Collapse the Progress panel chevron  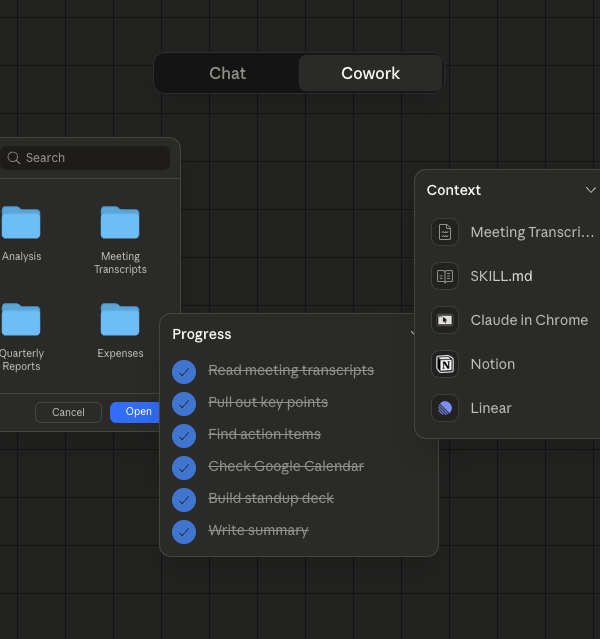click(413, 334)
